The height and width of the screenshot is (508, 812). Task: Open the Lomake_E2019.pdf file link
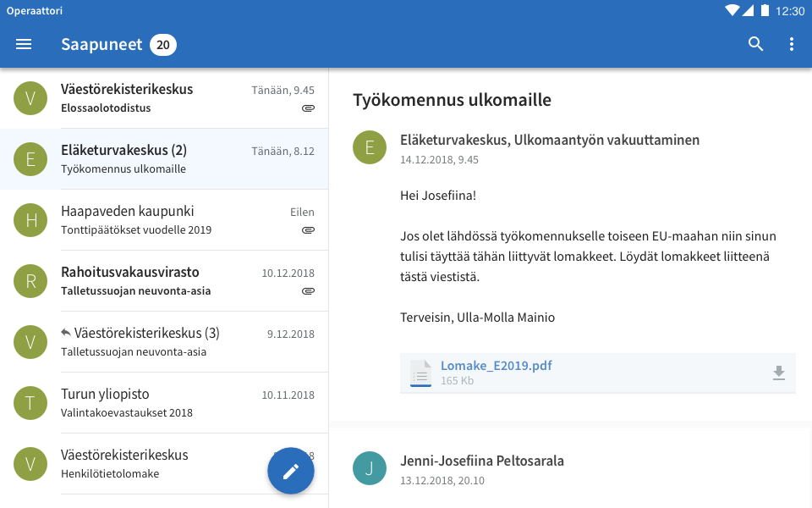[497, 366]
